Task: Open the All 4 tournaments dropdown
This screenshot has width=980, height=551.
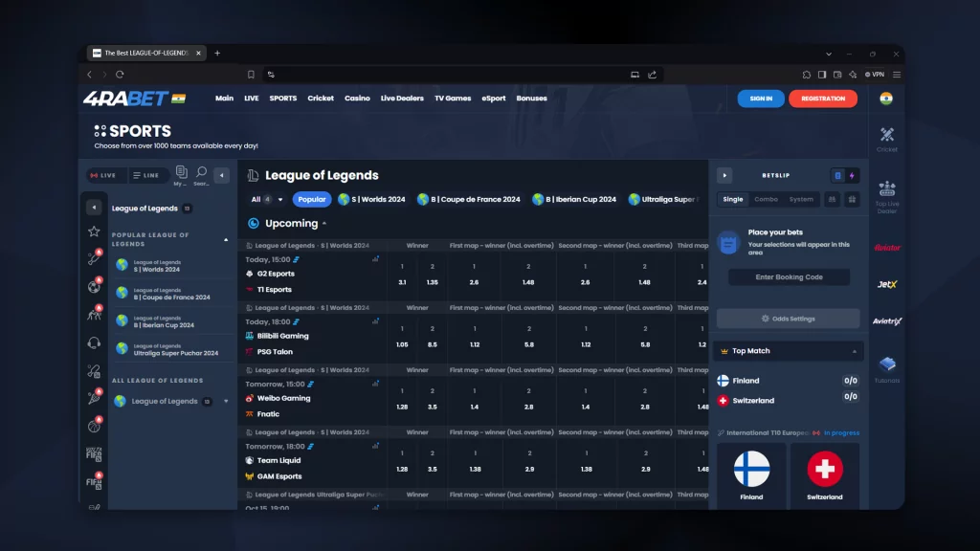Action: (267, 199)
